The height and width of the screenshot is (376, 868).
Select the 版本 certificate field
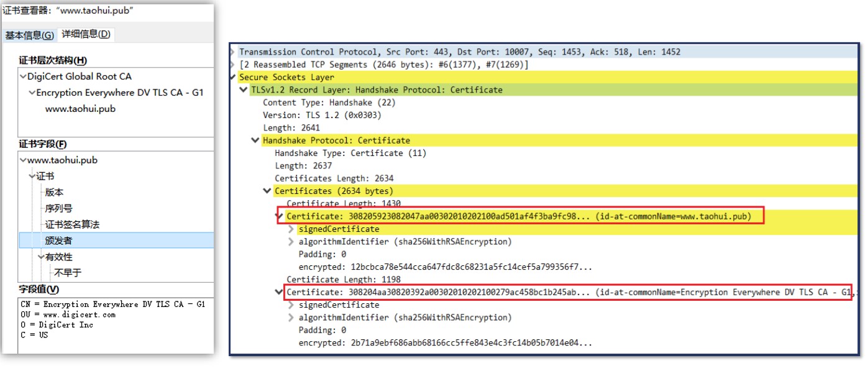click(54, 193)
